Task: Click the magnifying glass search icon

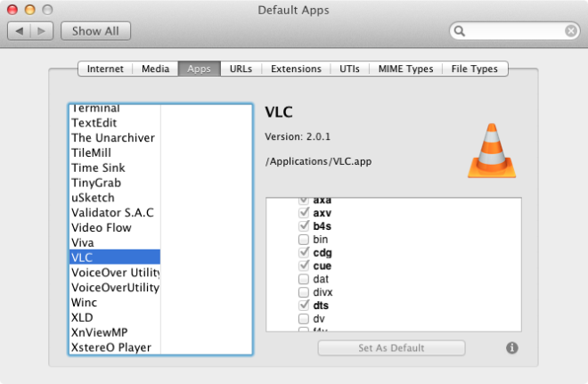Action: point(460,31)
